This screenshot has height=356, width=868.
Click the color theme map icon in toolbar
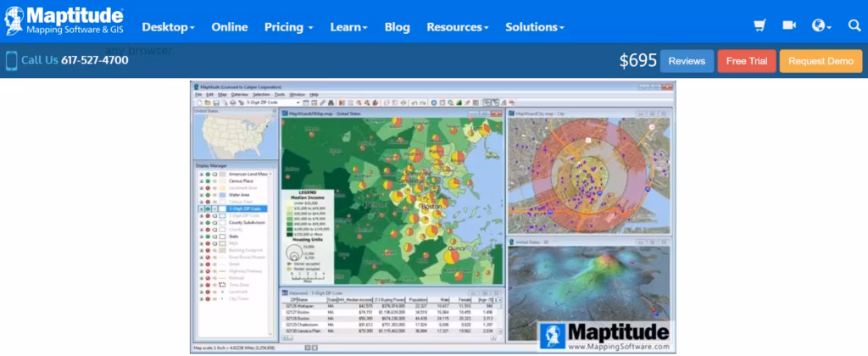pos(342,103)
